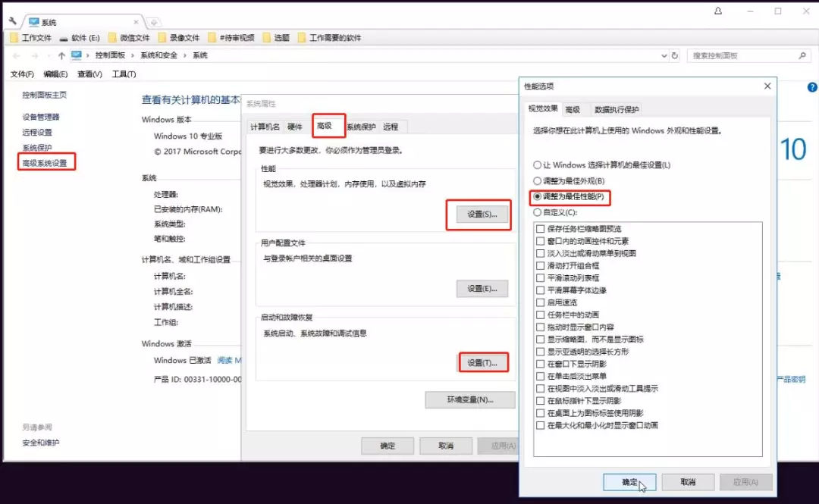Click the up-one-level arrow in navigation bar
The width and height of the screenshot is (819, 504).
click(x=61, y=55)
